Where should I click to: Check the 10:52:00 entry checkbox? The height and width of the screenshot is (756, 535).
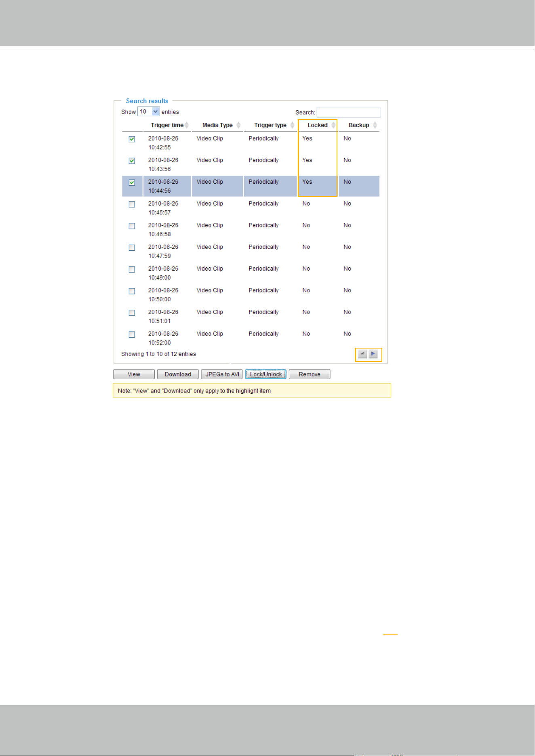[x=132, y=334]
